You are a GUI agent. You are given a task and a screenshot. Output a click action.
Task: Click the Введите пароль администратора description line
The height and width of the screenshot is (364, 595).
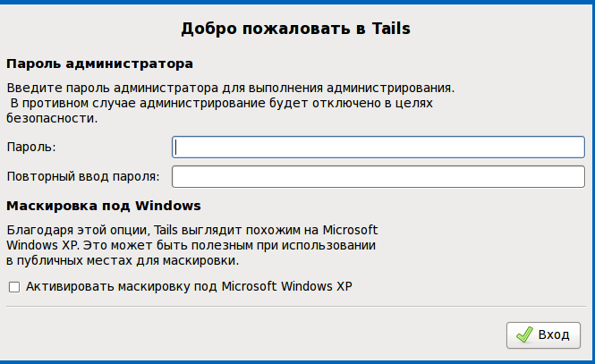coord(230,89)
